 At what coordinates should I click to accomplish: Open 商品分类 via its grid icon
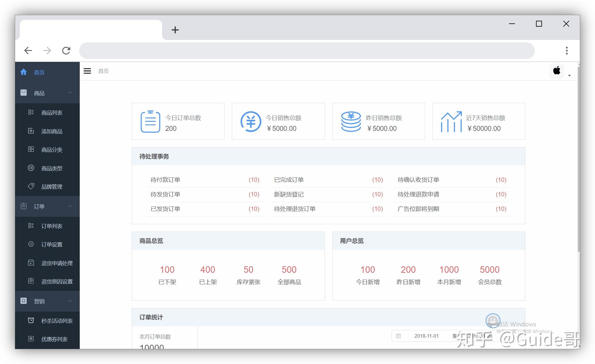click(31, 150)
